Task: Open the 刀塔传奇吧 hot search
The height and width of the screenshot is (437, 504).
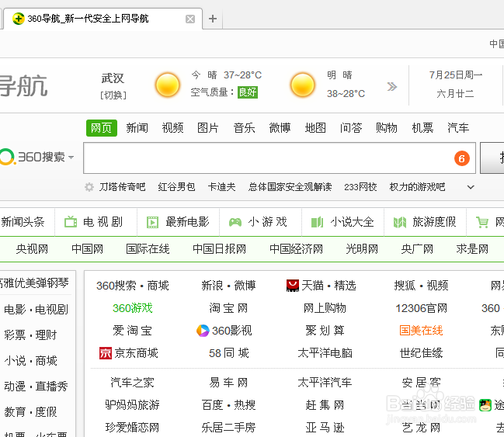Action: [122, 187]
